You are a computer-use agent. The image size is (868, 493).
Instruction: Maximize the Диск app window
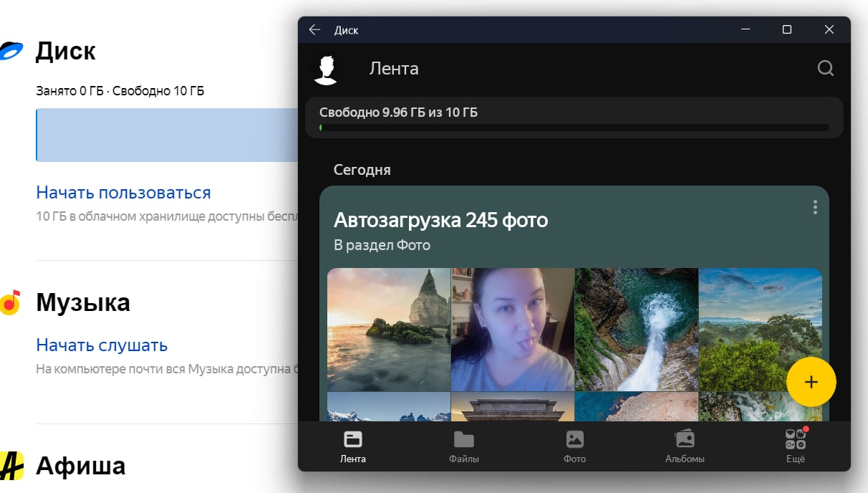(787, 30)
